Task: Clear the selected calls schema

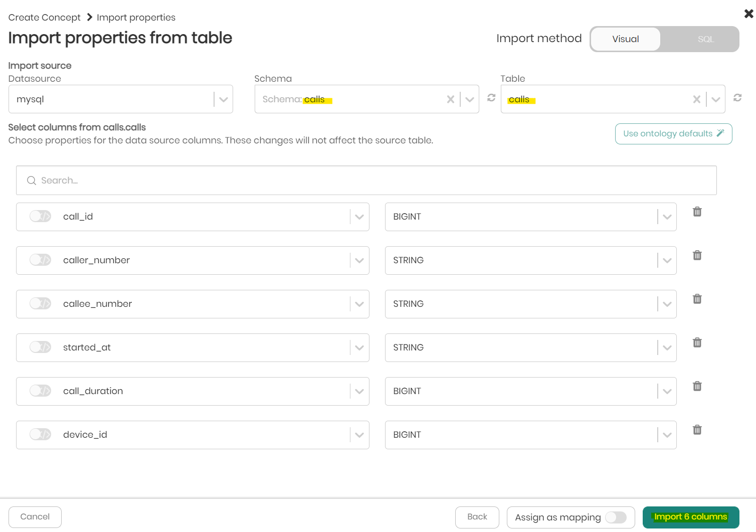Action: pyautogui.click(x=450, y=99)
